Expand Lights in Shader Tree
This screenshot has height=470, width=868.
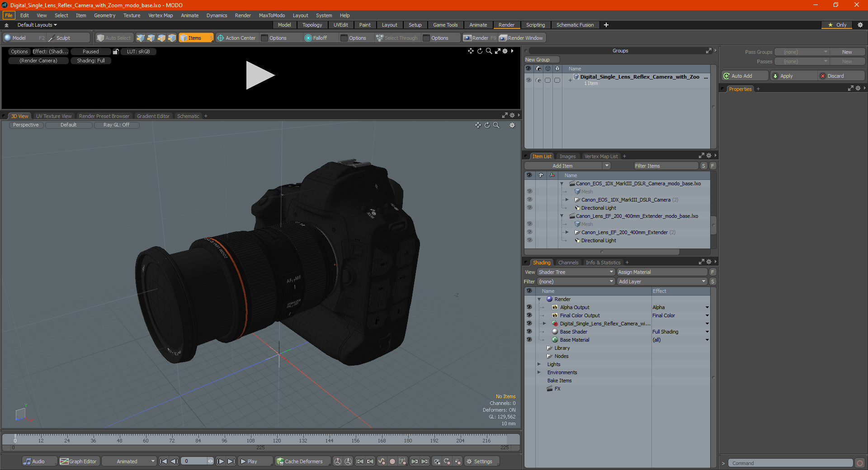tap(539, 364)
